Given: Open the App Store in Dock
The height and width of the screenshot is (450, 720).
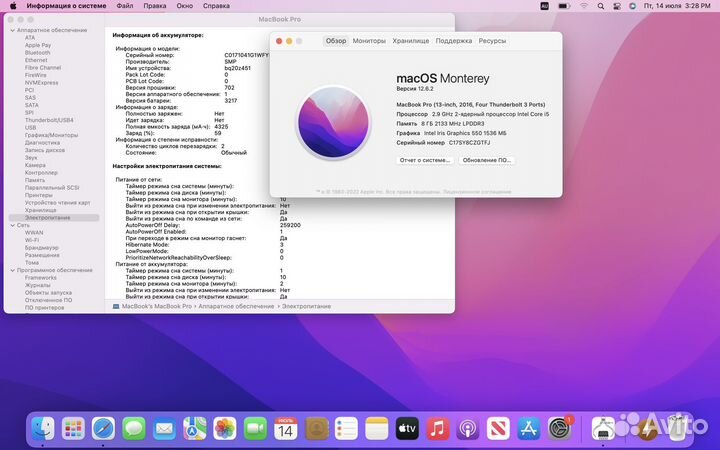Looking at the screenshot, I should coord(529,429).
